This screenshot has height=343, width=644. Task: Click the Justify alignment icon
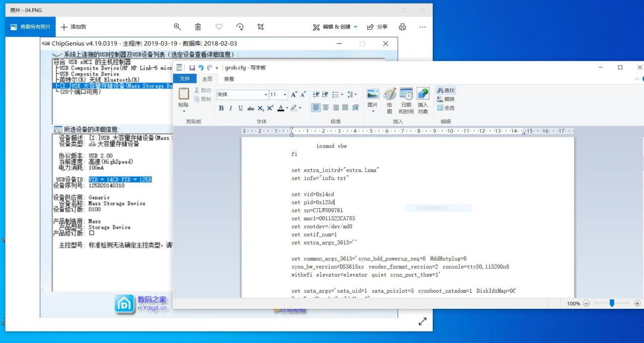click(x=345, y=108)
